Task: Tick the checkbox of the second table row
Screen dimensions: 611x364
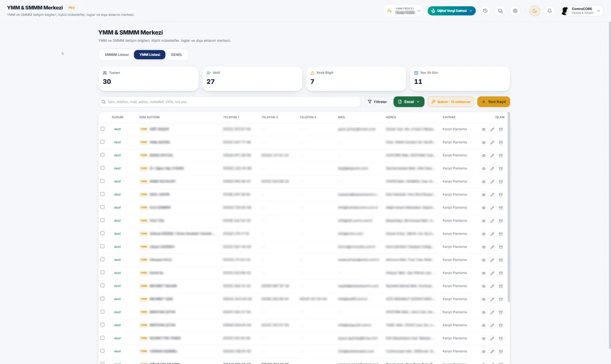Action: 102,142
